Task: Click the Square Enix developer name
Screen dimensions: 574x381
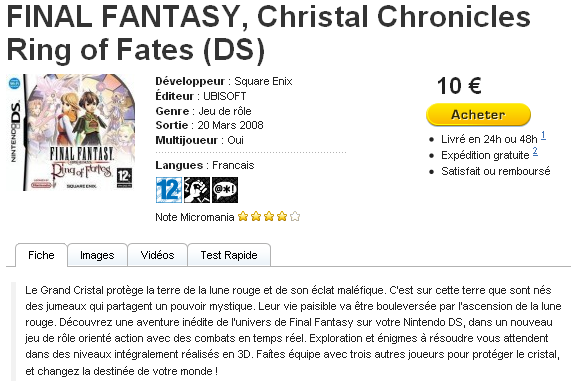Action: click(x=263, y=81)
